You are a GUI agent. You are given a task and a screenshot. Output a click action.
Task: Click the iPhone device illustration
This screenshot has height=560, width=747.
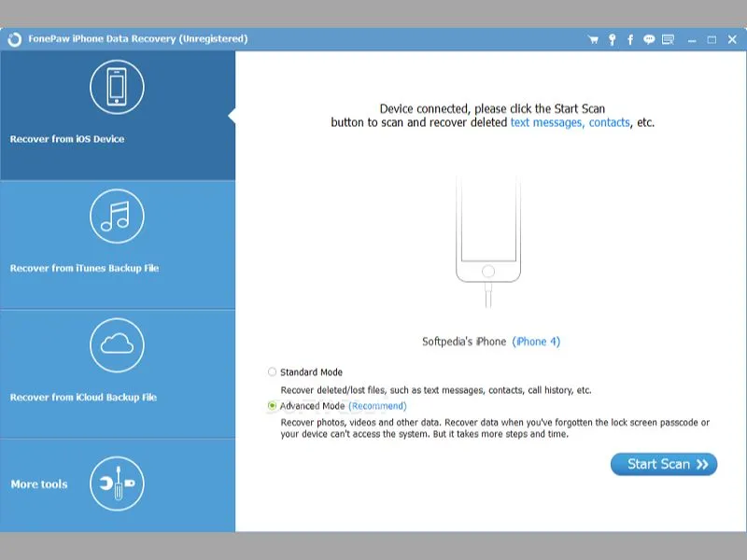pyautogui.click(x=488, y=242)
